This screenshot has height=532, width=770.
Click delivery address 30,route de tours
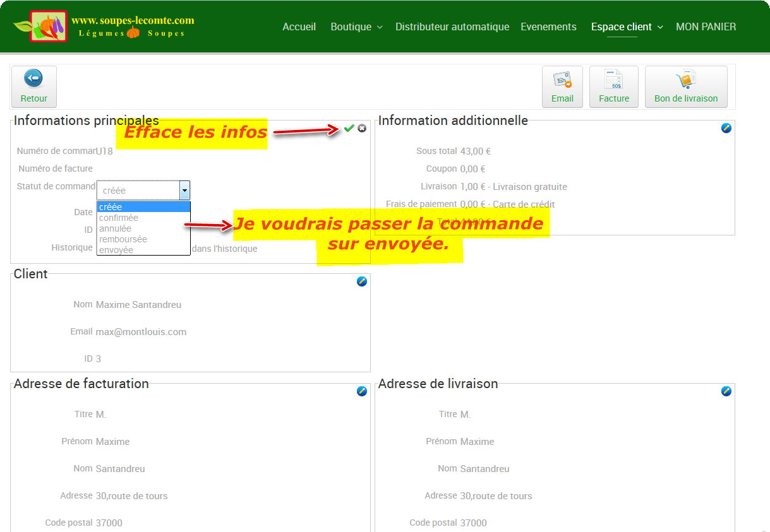(496, 496)
